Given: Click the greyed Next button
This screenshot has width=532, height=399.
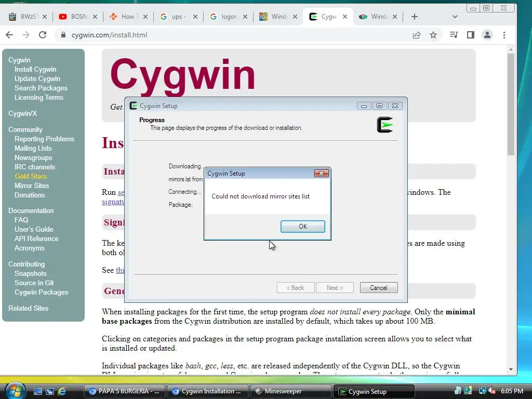Looking at the screenshot, I should (x=335, y=288).
